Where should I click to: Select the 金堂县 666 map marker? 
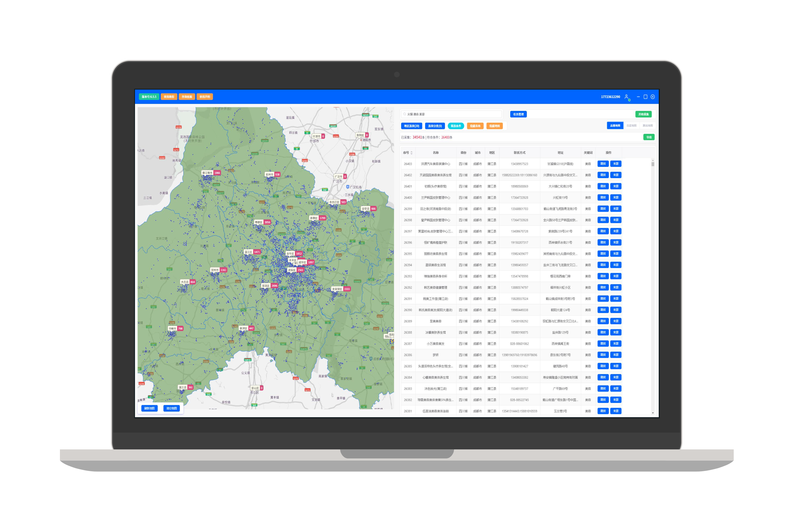pyautogui.click(x=369, y=209)
